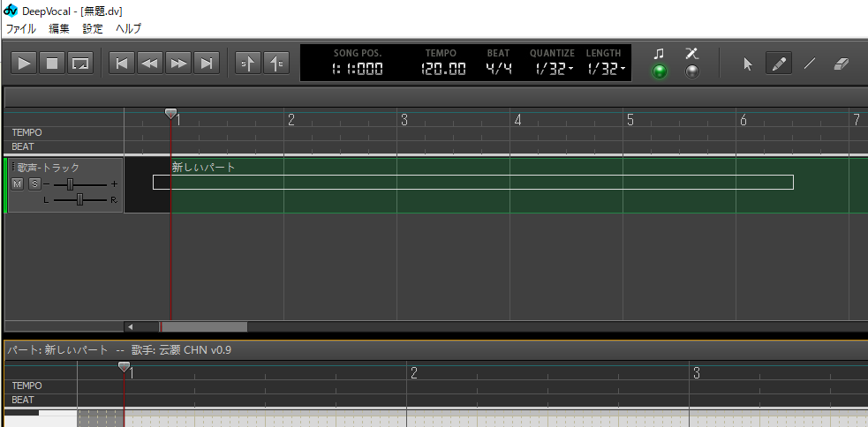Toggle the green music note indicator

[x=659, y=71]
